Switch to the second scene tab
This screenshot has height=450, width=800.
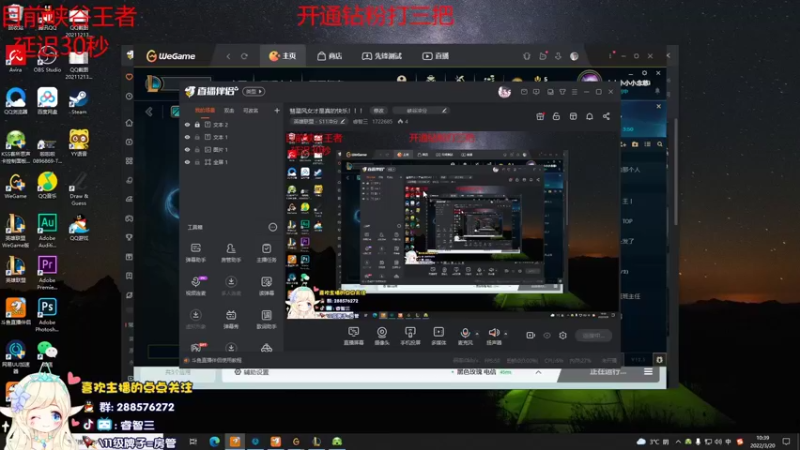point(229,110)
